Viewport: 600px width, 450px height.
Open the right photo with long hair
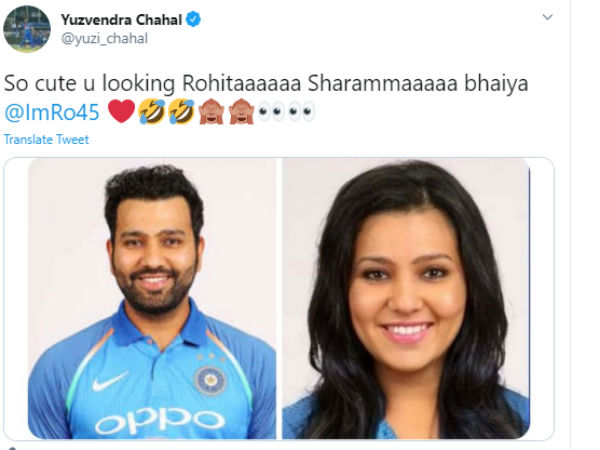406,298
